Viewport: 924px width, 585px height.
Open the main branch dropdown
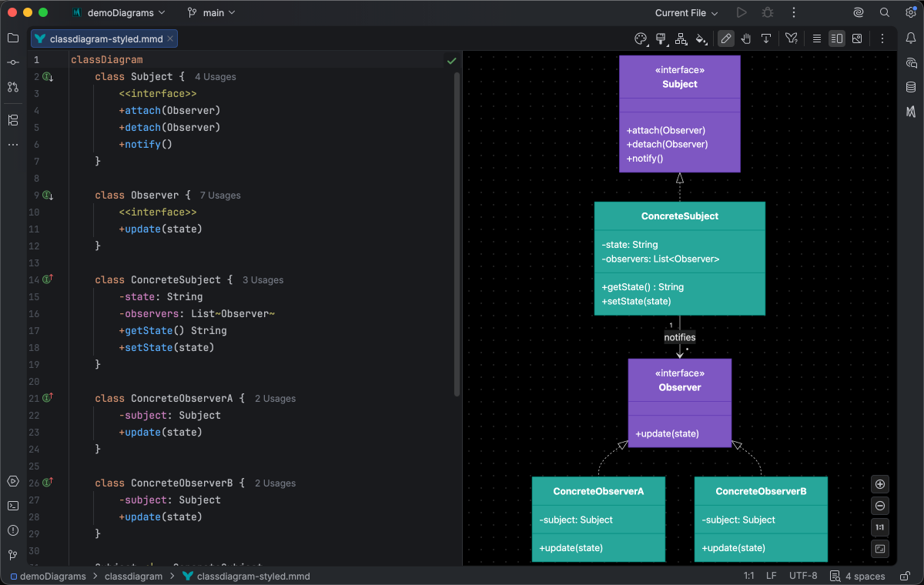click(211, 13)
